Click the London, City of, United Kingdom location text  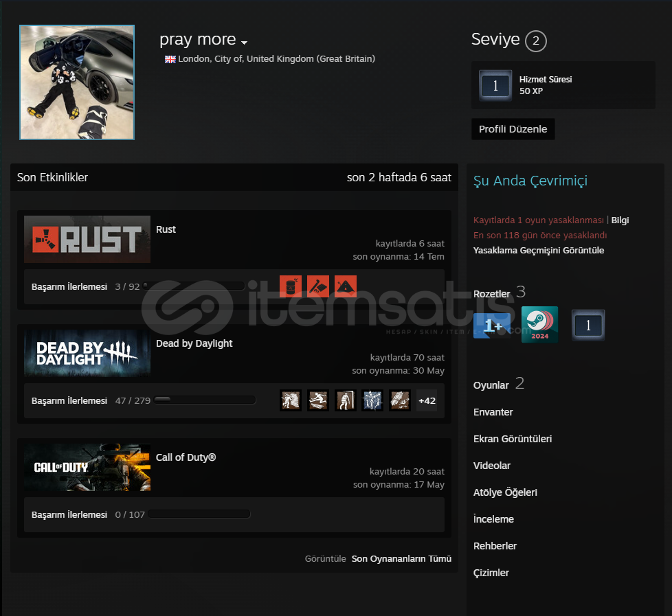tap(276, 58)
